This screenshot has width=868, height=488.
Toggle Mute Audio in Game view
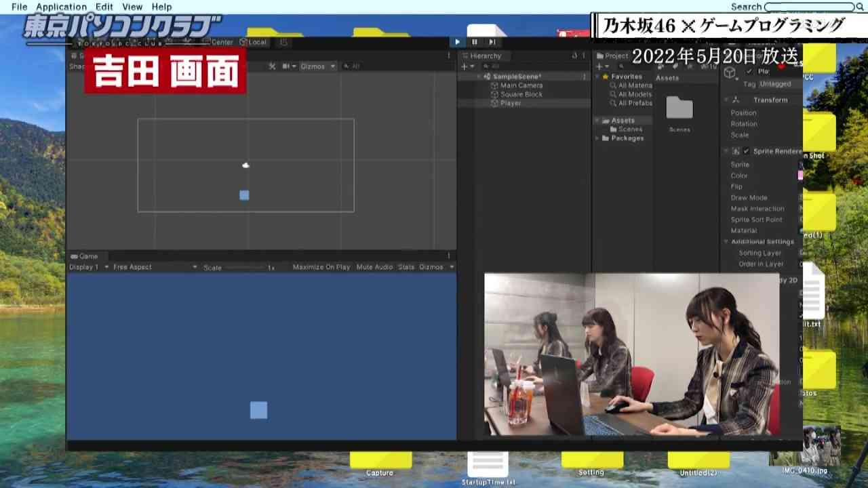click(374, 267)
